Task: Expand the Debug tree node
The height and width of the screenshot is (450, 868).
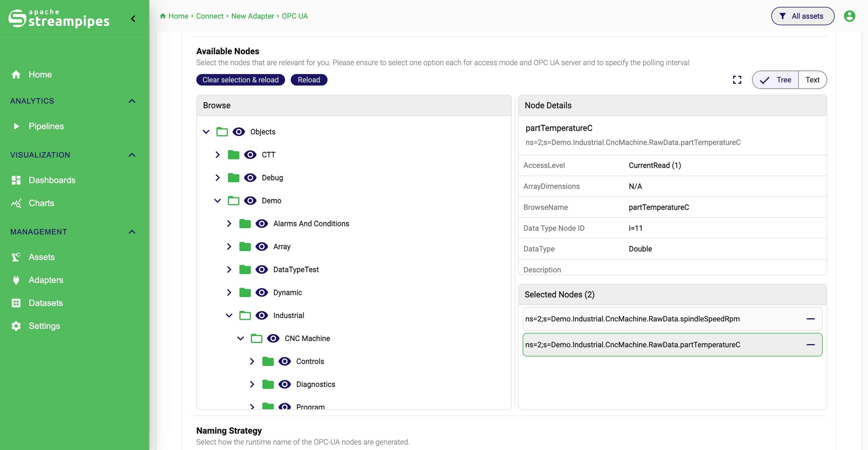Action: (x=217, y=178)
